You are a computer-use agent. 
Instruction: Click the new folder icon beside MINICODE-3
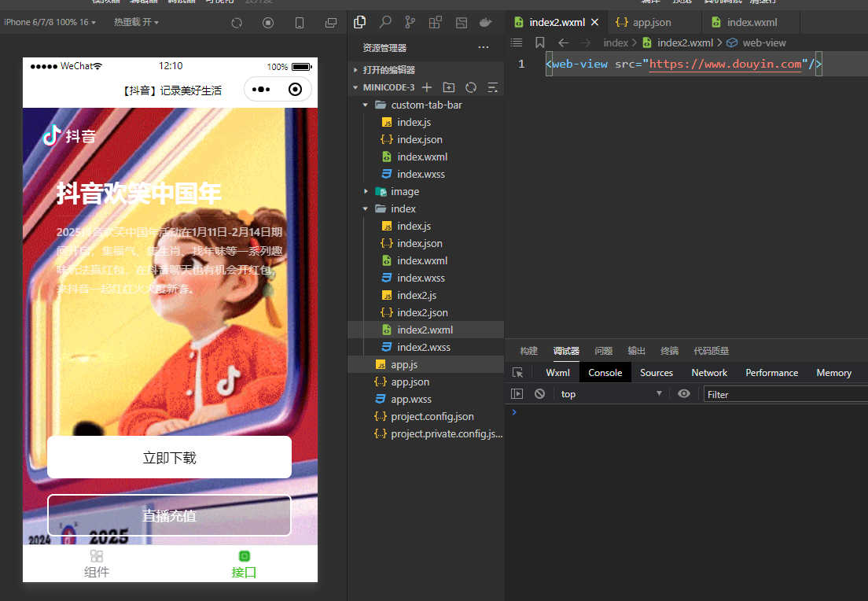click(x=449, y=87)
